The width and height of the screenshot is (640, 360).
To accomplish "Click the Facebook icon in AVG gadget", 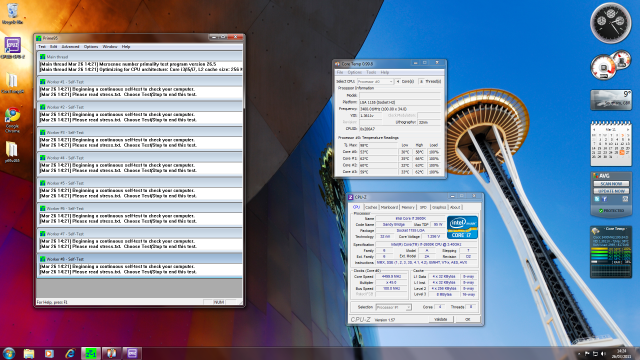I will coord(604,199).
